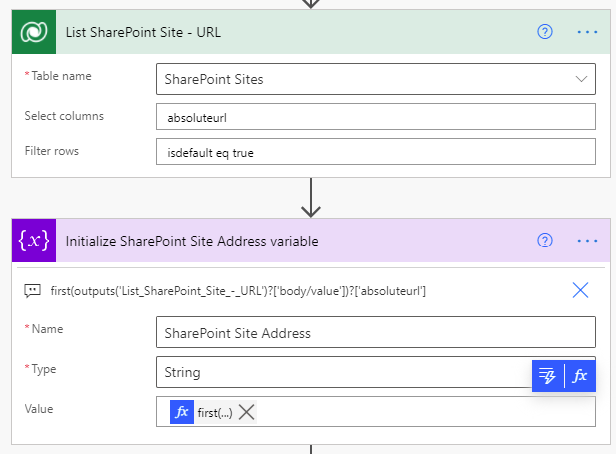This screenshot has height=454, width=616.
Task: Click the Dataverse icon on List SharePoint Site card
Action: point(34,32)
